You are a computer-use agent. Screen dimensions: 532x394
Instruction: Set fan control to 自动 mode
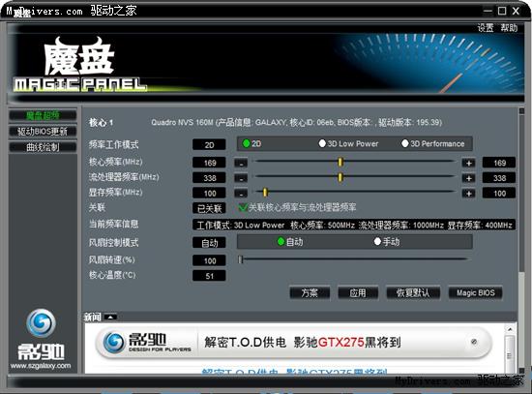(x=281, y=242)
